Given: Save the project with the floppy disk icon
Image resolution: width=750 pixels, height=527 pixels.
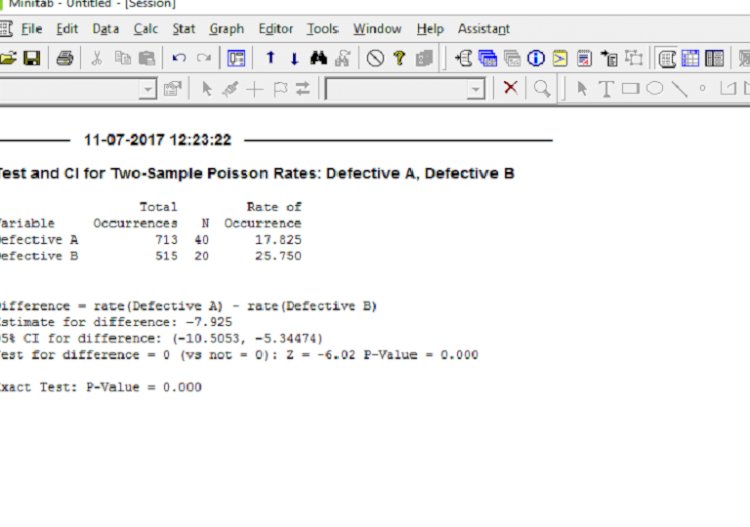Looking at the screenshot, I should tap(32, 58).
